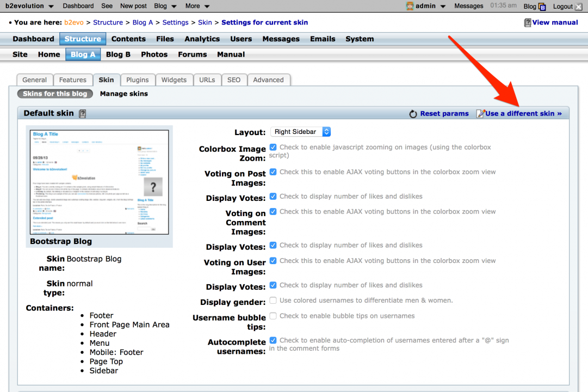Viewport: 588px width, 392px height.
Task: Toggle the Colorbox Image Zoom checkbox
Action: pos(273,147)
